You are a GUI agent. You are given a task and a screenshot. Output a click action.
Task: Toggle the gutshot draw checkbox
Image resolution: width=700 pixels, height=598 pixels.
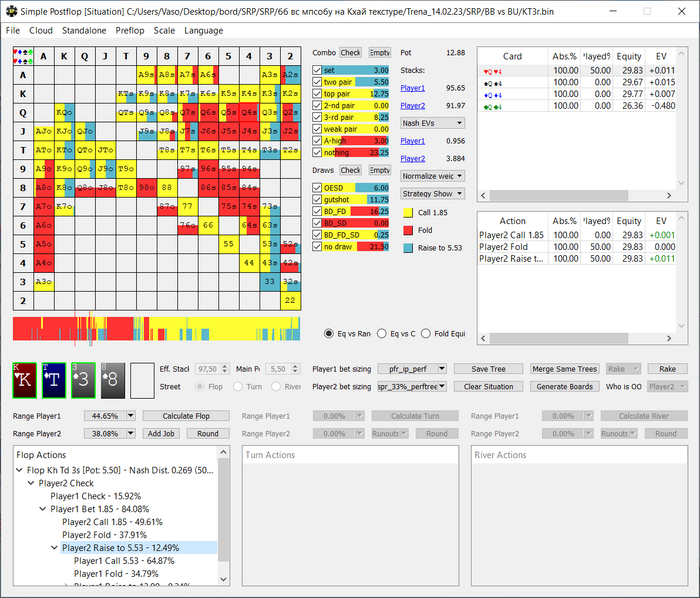tap(317, 199)
